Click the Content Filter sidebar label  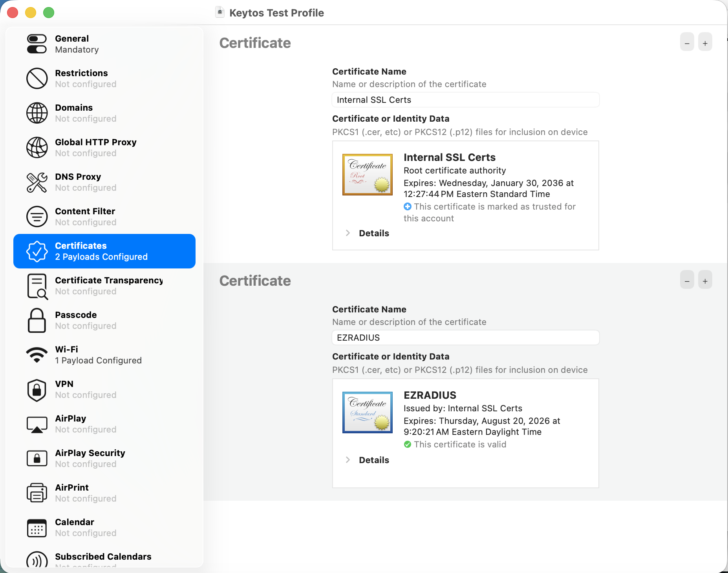[85, 211]
